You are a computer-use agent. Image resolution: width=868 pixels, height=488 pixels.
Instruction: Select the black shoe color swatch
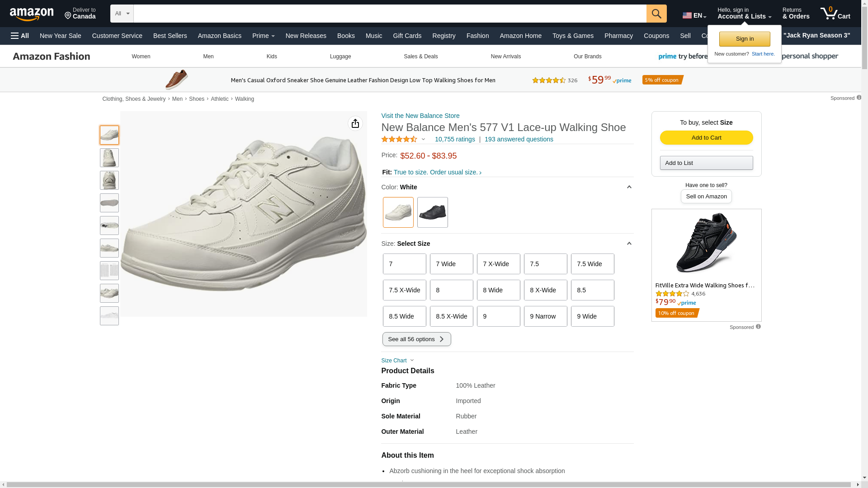pyautogui.click(x=432, y=212)
